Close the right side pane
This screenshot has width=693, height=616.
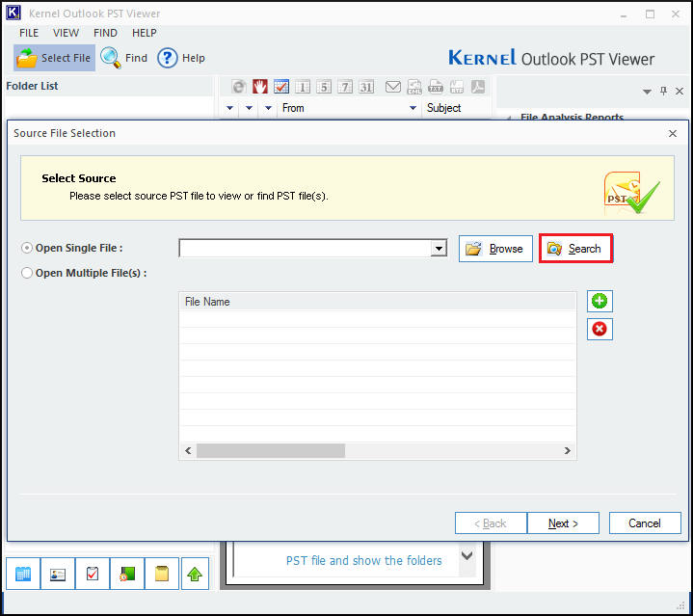click(680, 91)
